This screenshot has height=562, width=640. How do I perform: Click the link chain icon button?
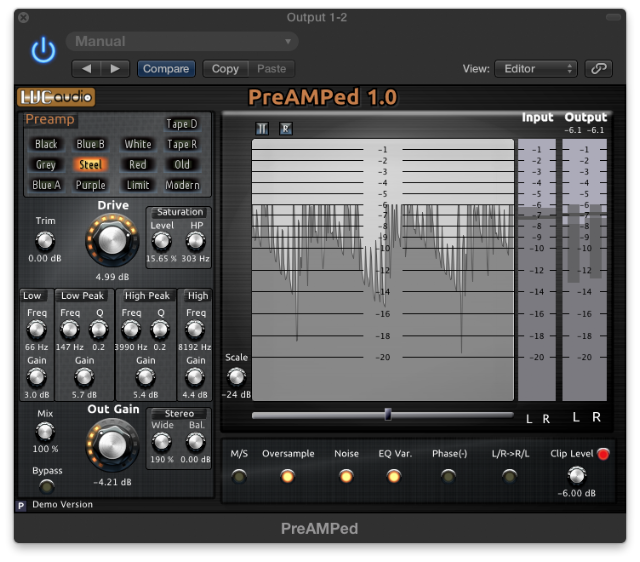point(598,69)
